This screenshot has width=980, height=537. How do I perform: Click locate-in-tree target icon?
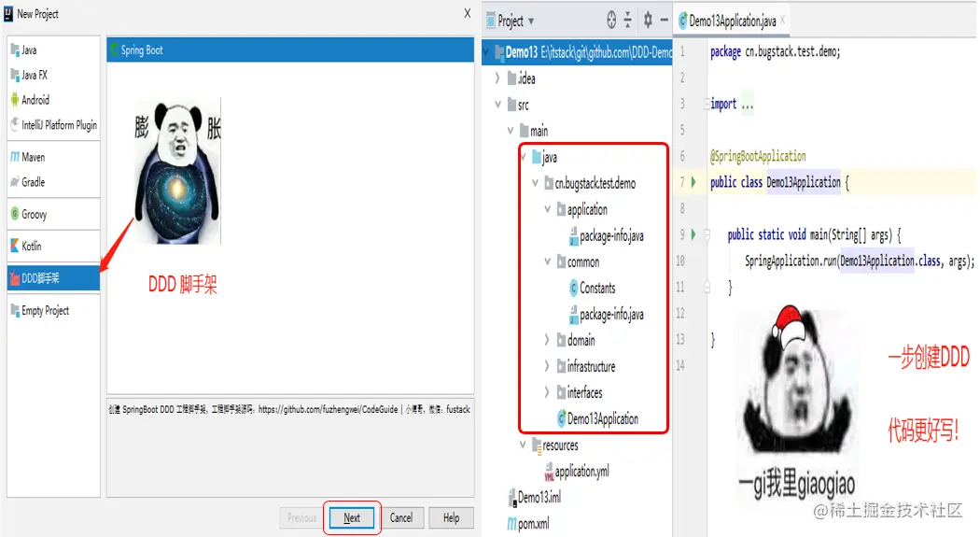(x=611, y=21)
